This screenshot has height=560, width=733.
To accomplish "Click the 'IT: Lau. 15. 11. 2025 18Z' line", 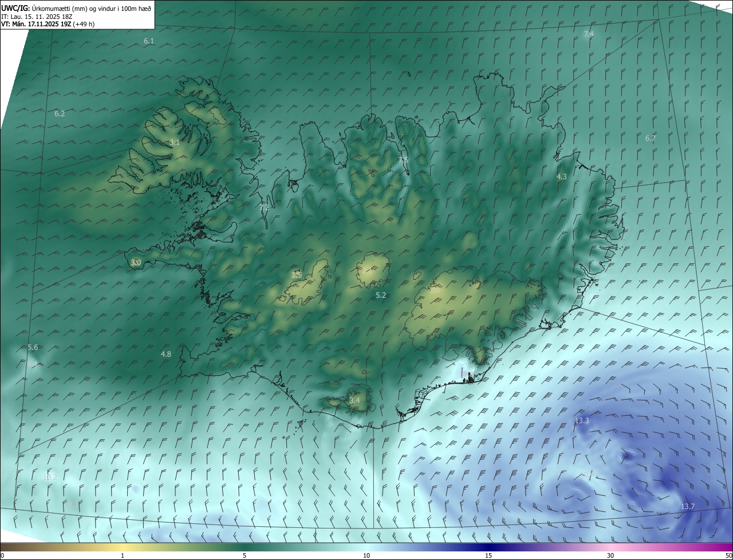I will [37, 17].
